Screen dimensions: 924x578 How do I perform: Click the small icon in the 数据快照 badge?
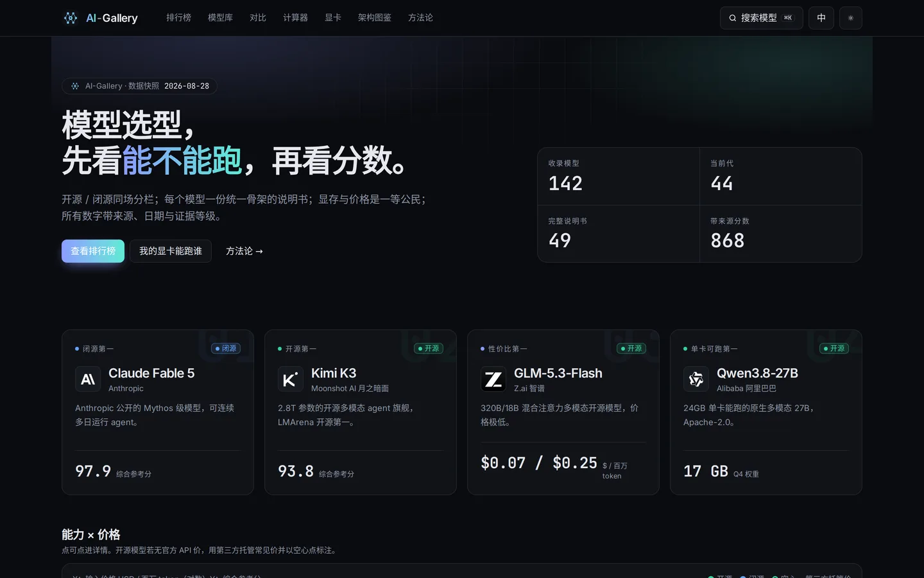[x=75, y=86]
